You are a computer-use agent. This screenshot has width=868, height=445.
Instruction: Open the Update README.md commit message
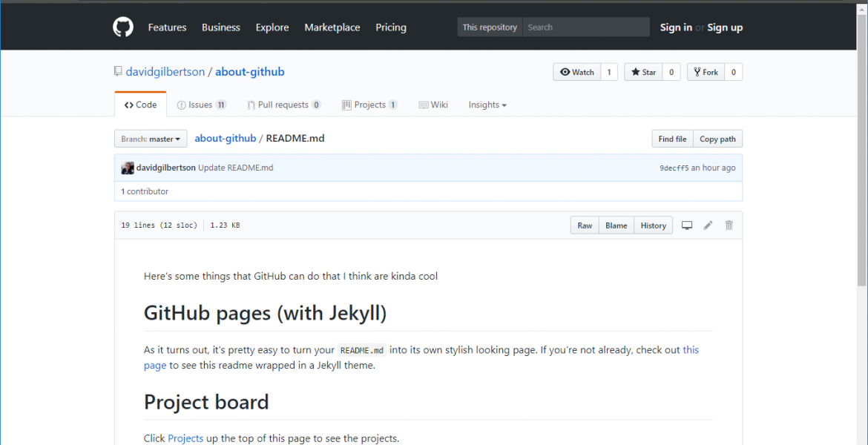pos(236,168)
